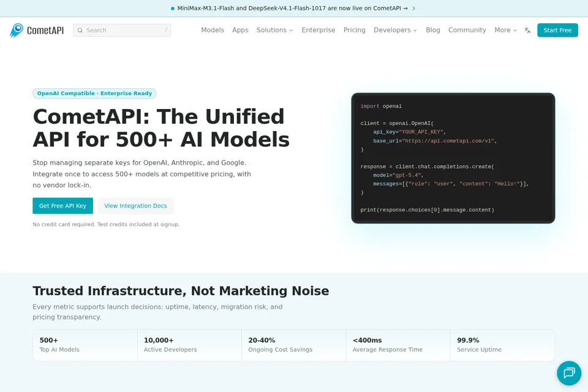Image resolution: width=588 pixels, height=392 pixels.
Task: Click the "Every metric supports launch decisions" text
Action: [157, 312]
